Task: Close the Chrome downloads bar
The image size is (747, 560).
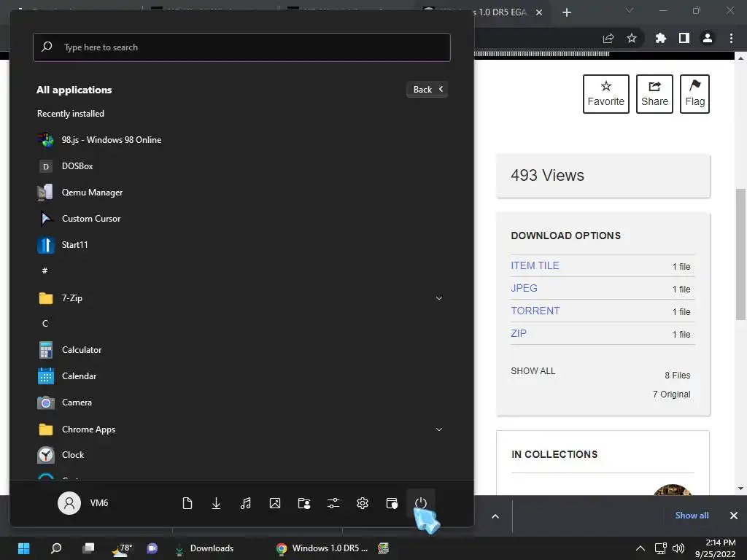Action: [734, 516]
